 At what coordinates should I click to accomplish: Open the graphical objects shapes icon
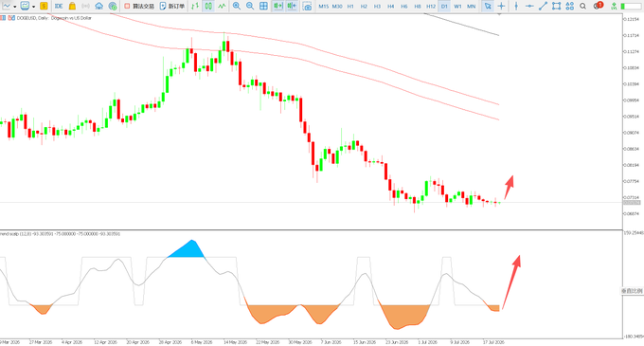(x=570, y=6)
